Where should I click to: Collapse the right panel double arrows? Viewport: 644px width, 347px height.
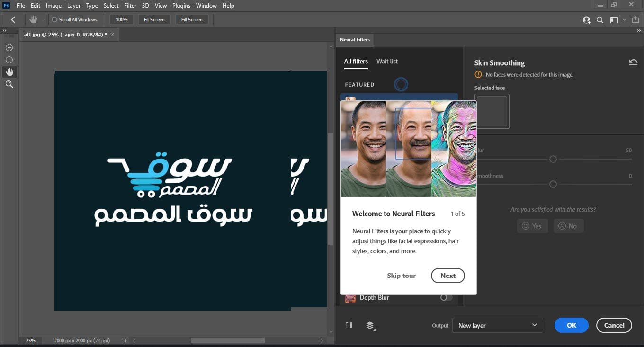coord(640,30)
